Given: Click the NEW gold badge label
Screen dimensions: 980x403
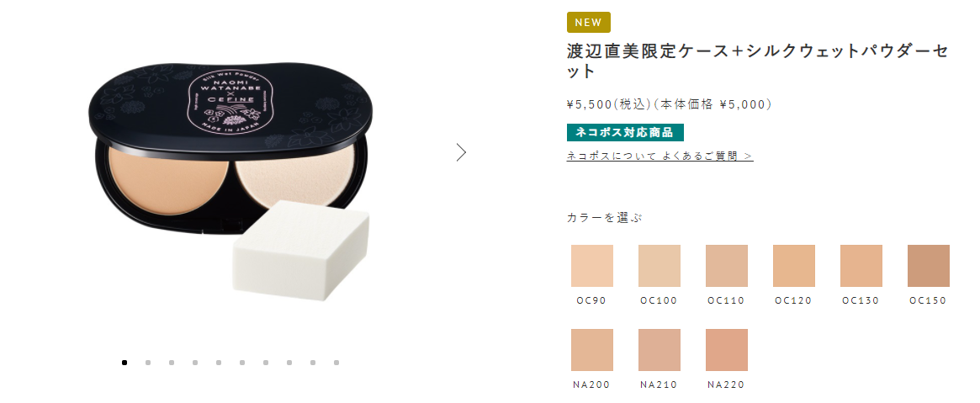Looking at the screenshot, I should (589, 23).
